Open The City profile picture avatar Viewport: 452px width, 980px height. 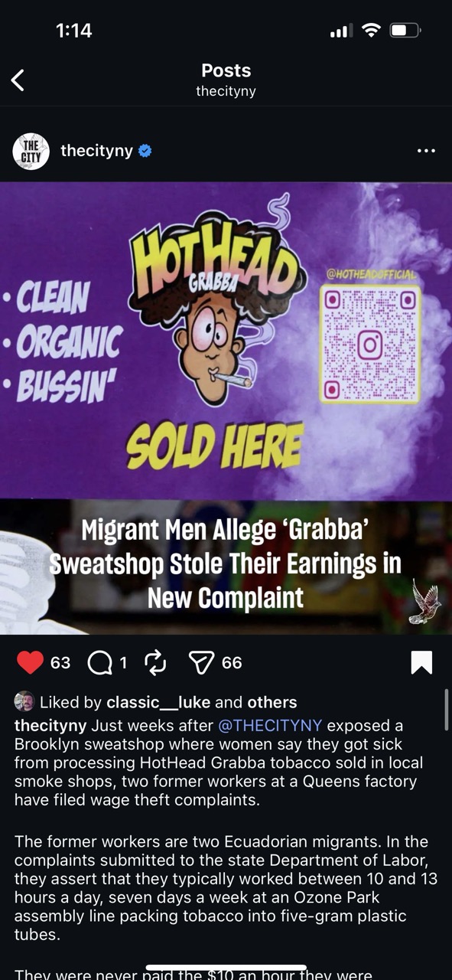(31, 152)
